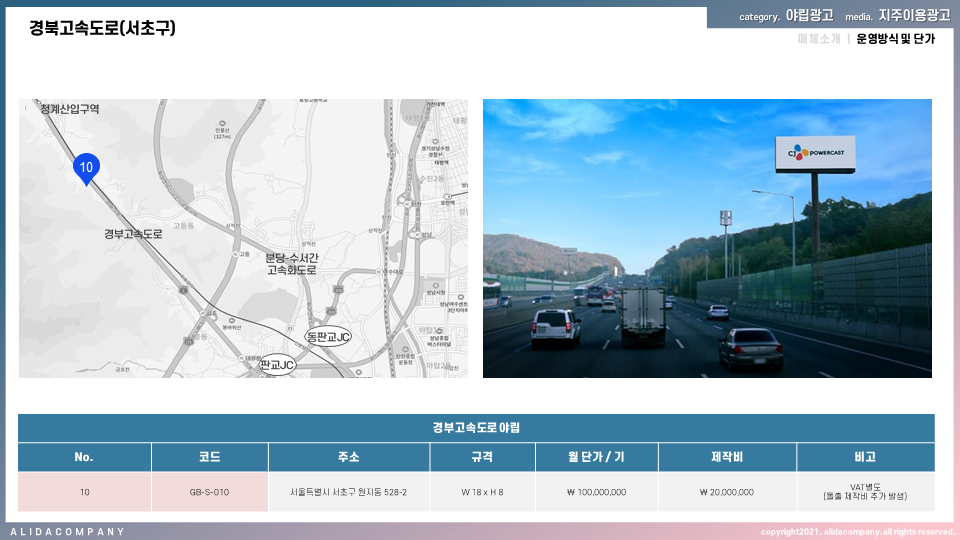The height and width of the screenshot is (540, 960).
Task: Click the 야립광고 category label
Action: tap(809, 16)
